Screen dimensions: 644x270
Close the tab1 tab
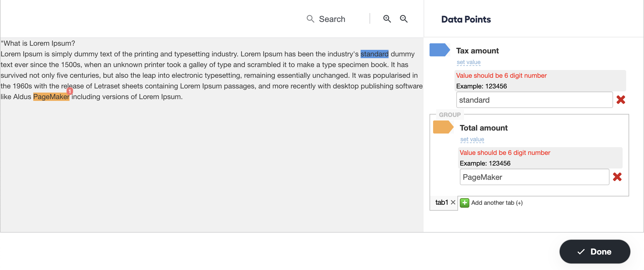(x=453, y=202)
